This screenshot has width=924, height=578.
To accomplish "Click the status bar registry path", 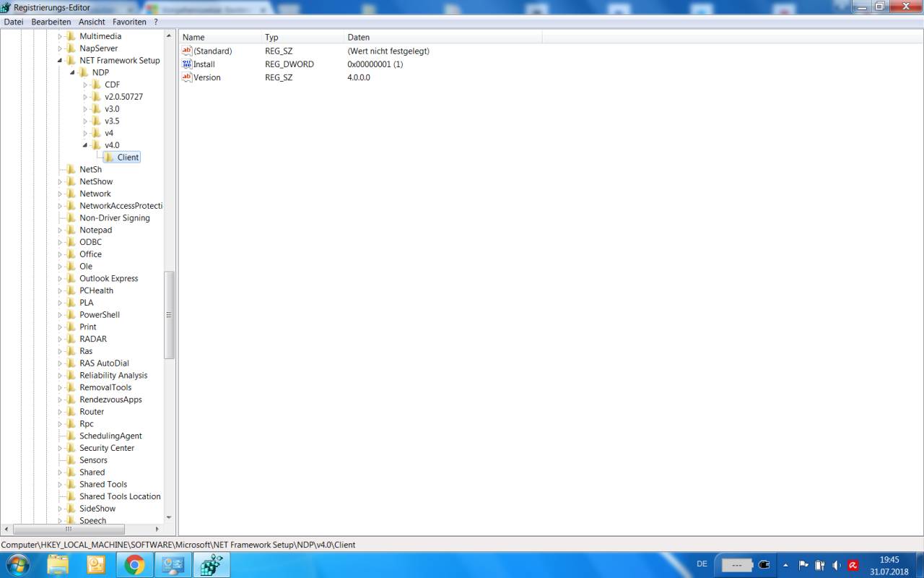I will [x=178, y=545].
